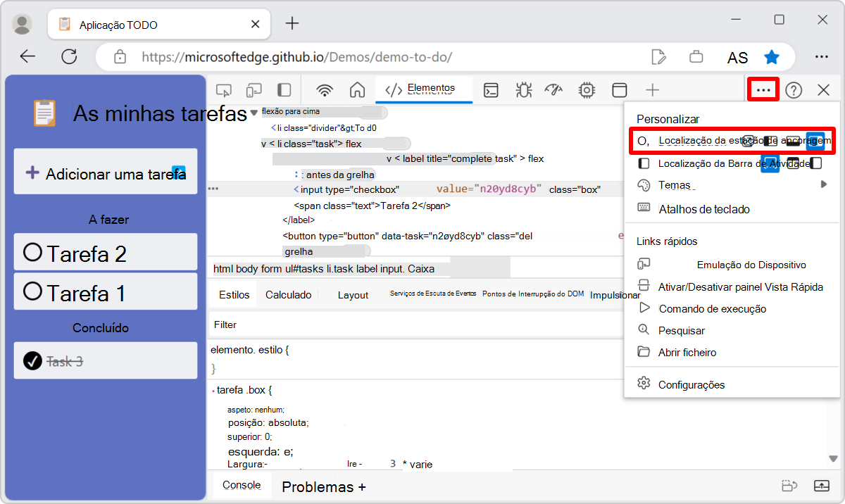
Task: Open the Memory chip icon tool
Action: coord(586,90)
